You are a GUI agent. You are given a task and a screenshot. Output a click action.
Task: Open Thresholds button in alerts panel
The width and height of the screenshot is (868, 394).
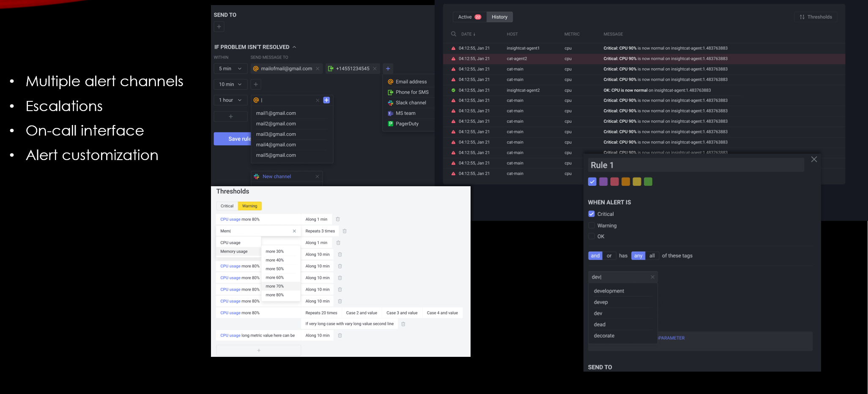pyautogui.click(x=816, y=17)
